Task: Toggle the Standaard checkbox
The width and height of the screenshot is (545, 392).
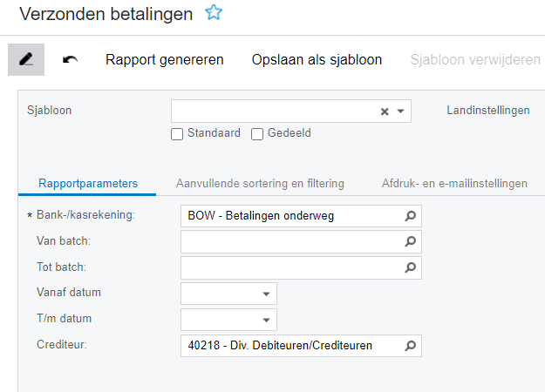Action: 177,134
